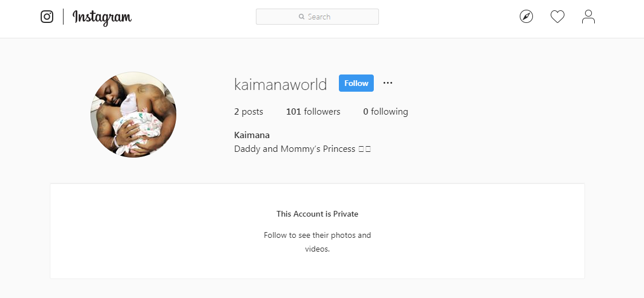Screen dimensions: 644x298
Task: Open the kaimanaworld profile picture
Action: click(x=133, y=115)
